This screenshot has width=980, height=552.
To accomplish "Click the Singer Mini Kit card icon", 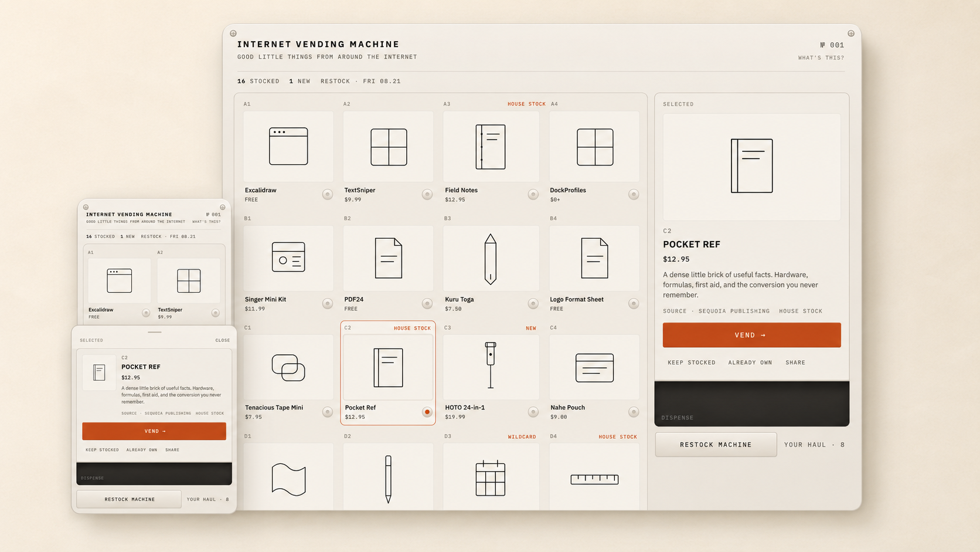I will [x=288, y=257].
